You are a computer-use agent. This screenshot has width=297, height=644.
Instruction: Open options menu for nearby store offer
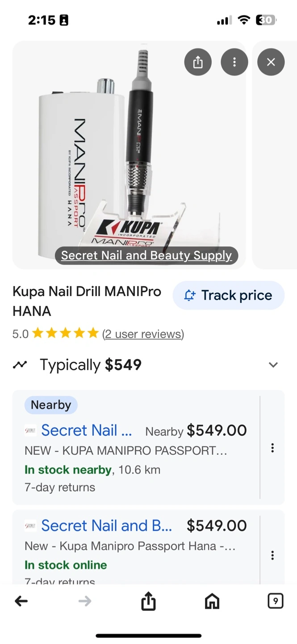coord(272,448)
